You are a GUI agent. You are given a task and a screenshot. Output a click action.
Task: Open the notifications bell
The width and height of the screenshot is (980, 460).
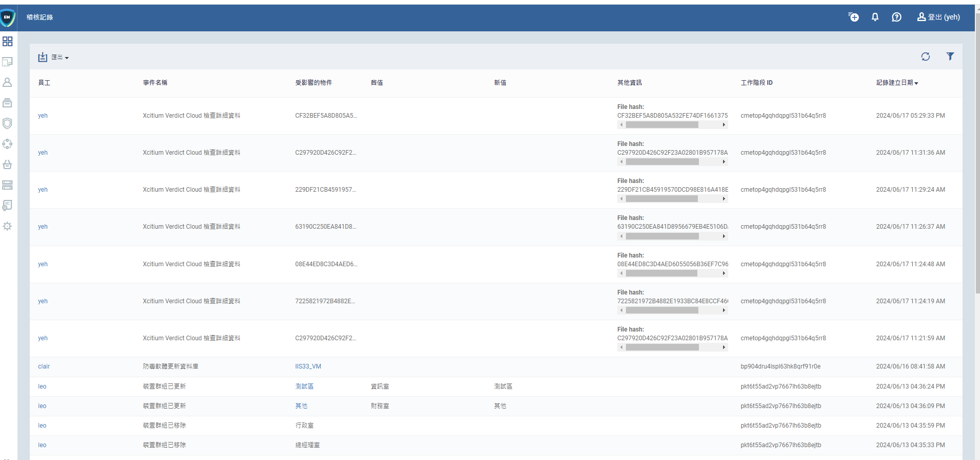point(875,17)
